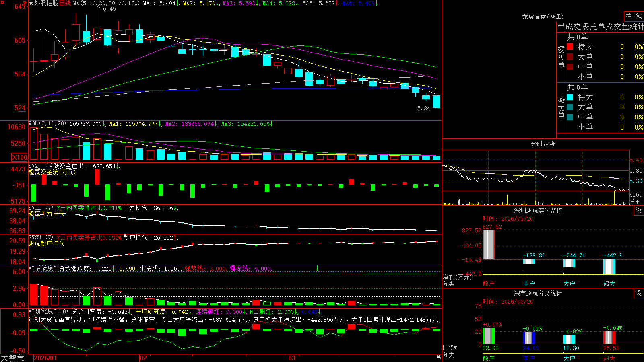
Task: Click the 爆发线: 6.000 text
Action: [x=250, y=268]
